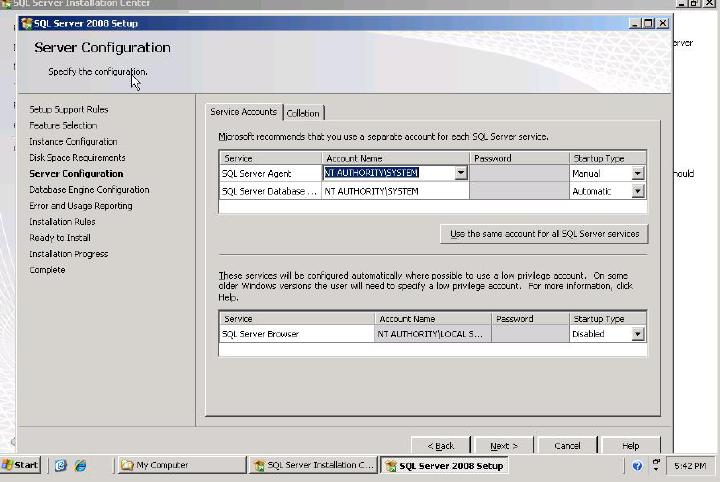720x482 pixels.
Task: Click the SQL Server Database Engine account name cell
Action: pos(395,191)
